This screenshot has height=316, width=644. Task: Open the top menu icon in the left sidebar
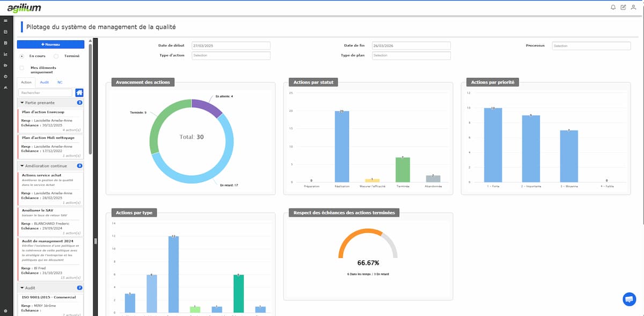click(x=5, y=21)
